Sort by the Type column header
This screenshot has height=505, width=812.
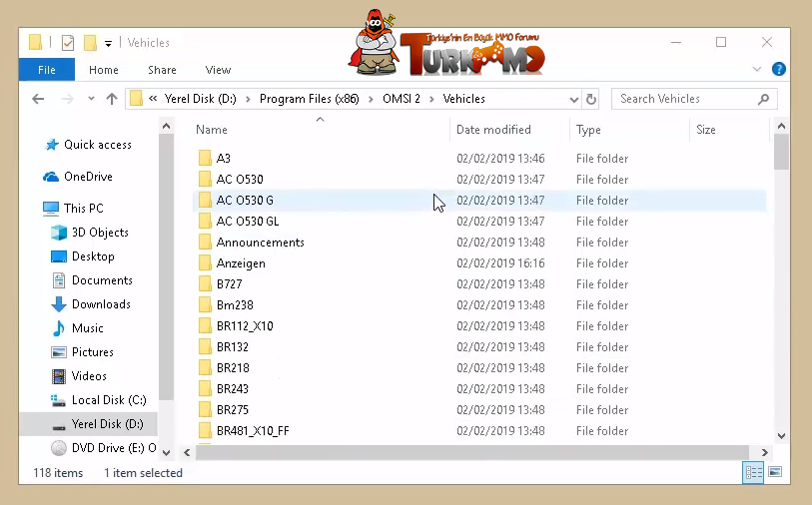588,130
